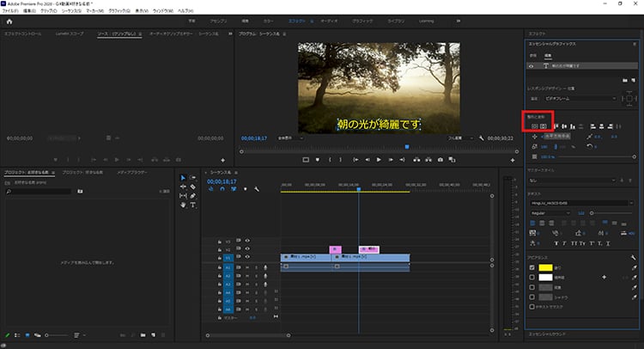
Task: Select the Type tool in tools panel
Action: (x=192, y=205)
